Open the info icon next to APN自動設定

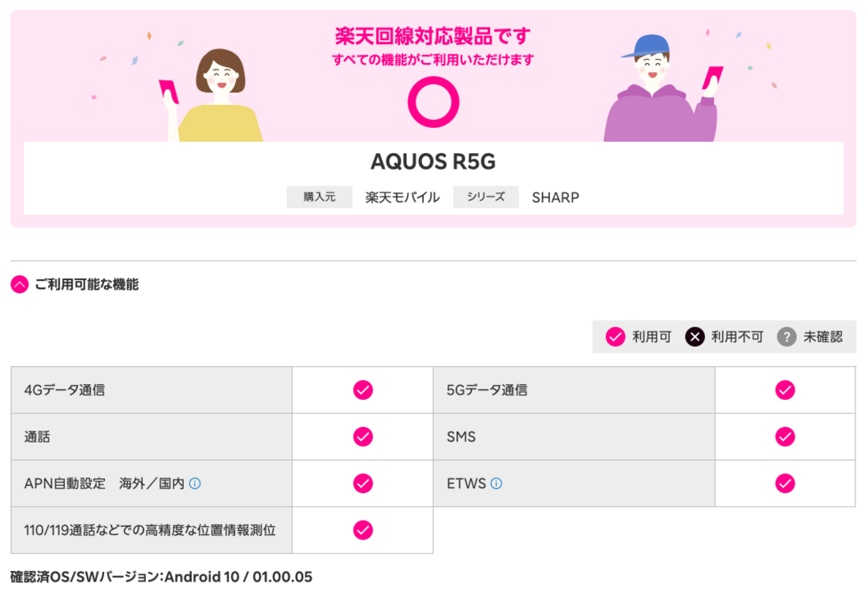pyautogui.click(x=194, y=484)
